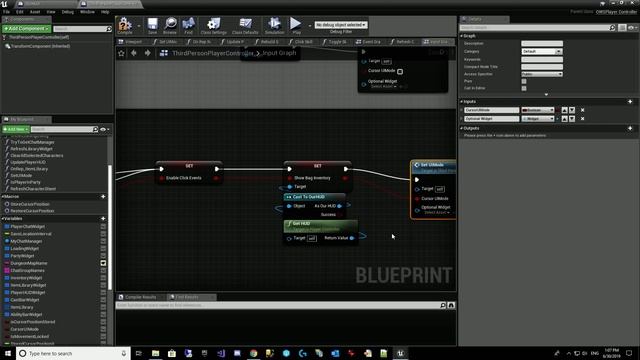Toggle visibility of DungeonMapName variable
This screenshot has width=640, height=360.
103,263
